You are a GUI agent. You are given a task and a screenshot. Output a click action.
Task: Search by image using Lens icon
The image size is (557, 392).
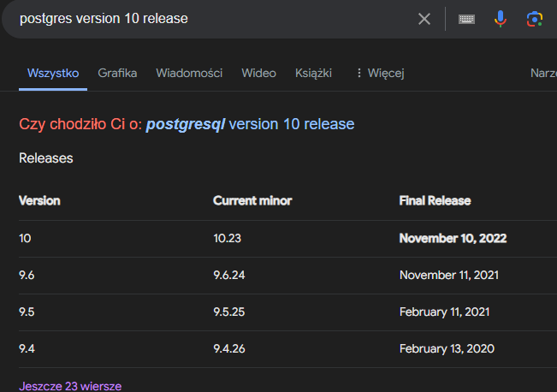point(535,19)
